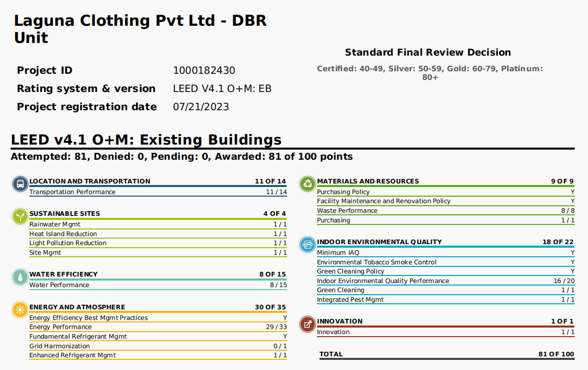Select the '29 / 33' Energy Performance score
Image resolution: width=588 pixels, height=370 pixels.
tap(277, 327)
